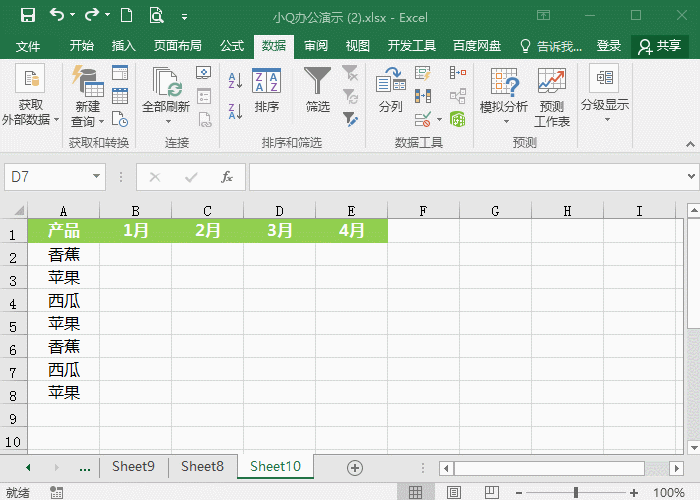Image resolution: width=700 pixels, height=500 pixels.
Task: Click the Login (登录) link
Action: [x=609, y=46]
